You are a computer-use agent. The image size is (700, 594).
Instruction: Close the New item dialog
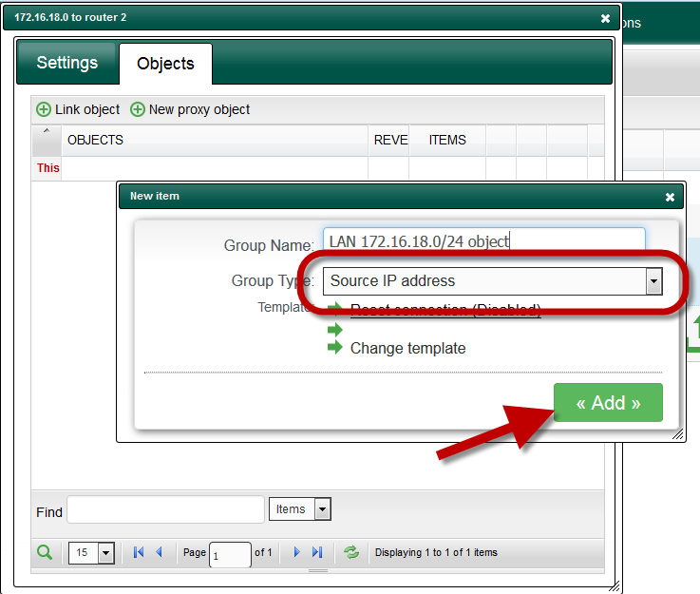670,197
